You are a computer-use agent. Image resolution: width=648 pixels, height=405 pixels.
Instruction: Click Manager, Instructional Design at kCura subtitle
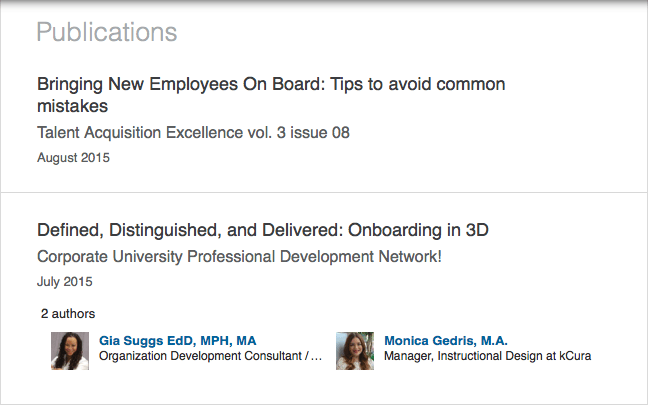pyautogui.click(x=488, y=356)
